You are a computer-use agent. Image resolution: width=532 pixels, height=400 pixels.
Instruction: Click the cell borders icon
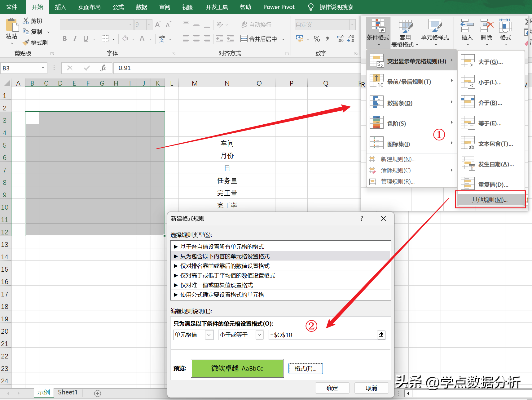(x=105, y=39)
